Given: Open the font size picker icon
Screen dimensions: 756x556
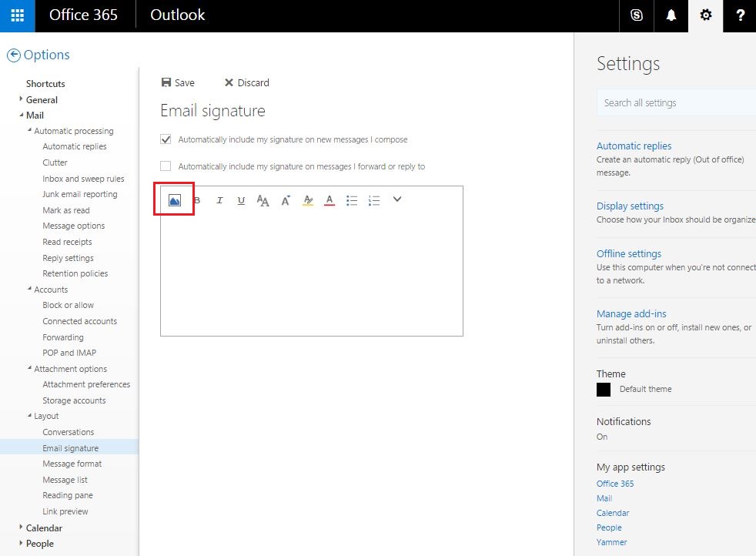Looking at the screenshot, I should click(263, 200).
